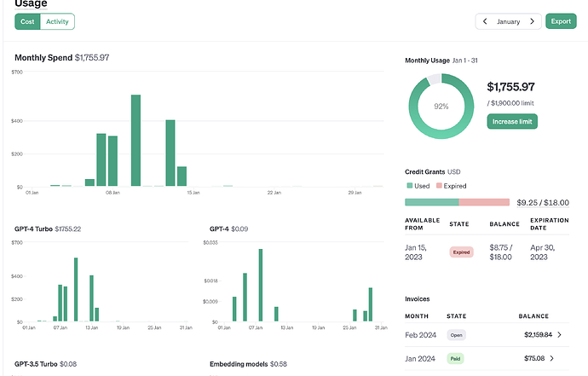The width and height of the screenshot is (588, 376).
Task: Click the Increase limit button
Action: [512, 122]
